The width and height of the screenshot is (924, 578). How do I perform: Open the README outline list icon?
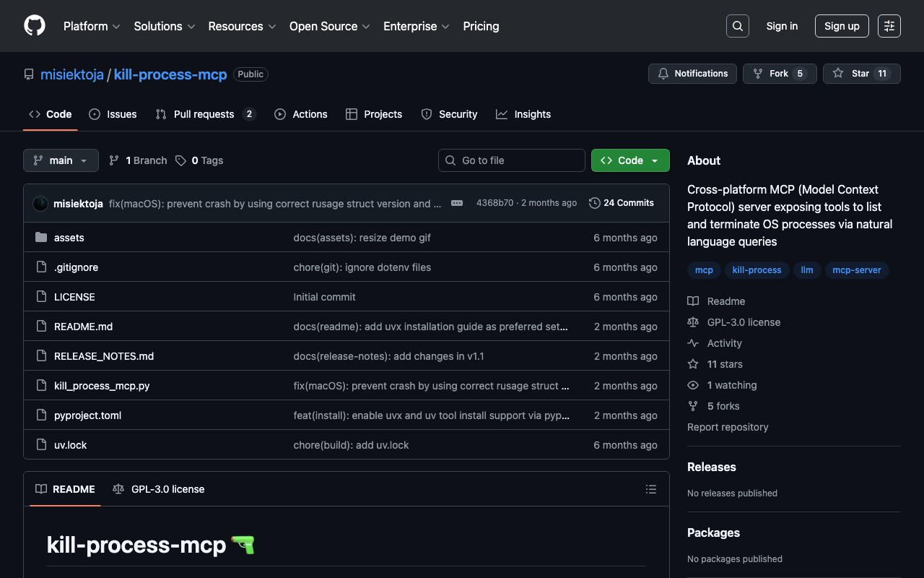[650, 489]
